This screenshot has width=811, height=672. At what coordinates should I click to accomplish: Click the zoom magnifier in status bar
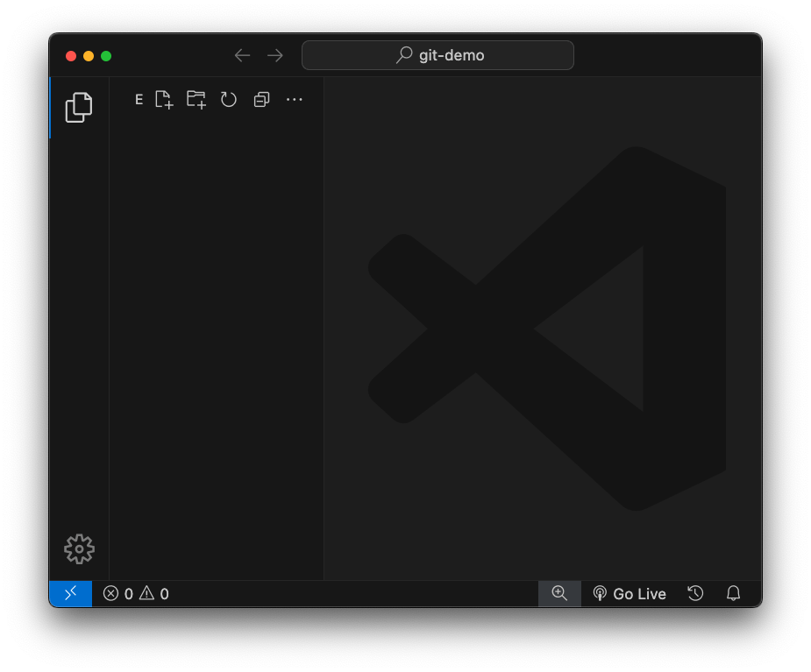click(559, 593)
